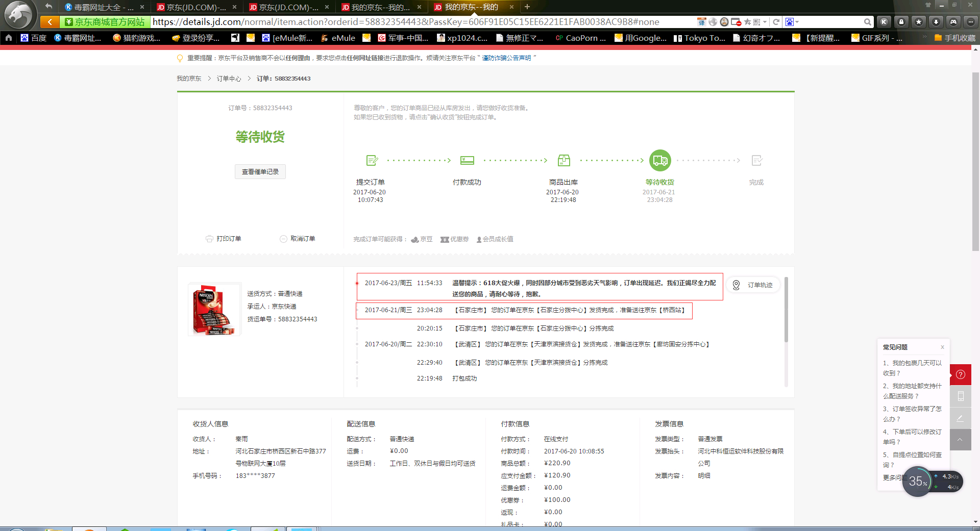Open the Baidu search engine dropdown
Viewport: 980px width, 531px height.
tap(792, 22)
